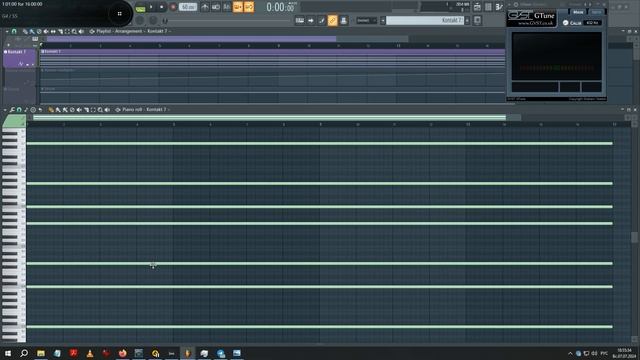The height and width of the screenshot is (360, 640).
Task: Open the Kontakt 7 channel selector field
Action: pos(424,20)
